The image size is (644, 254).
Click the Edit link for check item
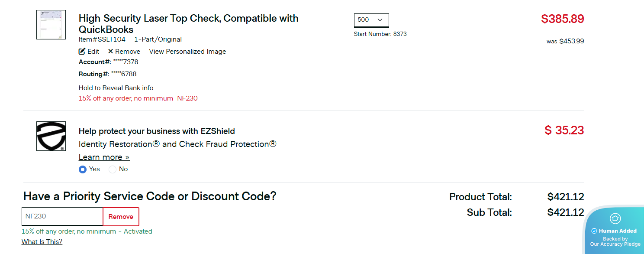93,52
